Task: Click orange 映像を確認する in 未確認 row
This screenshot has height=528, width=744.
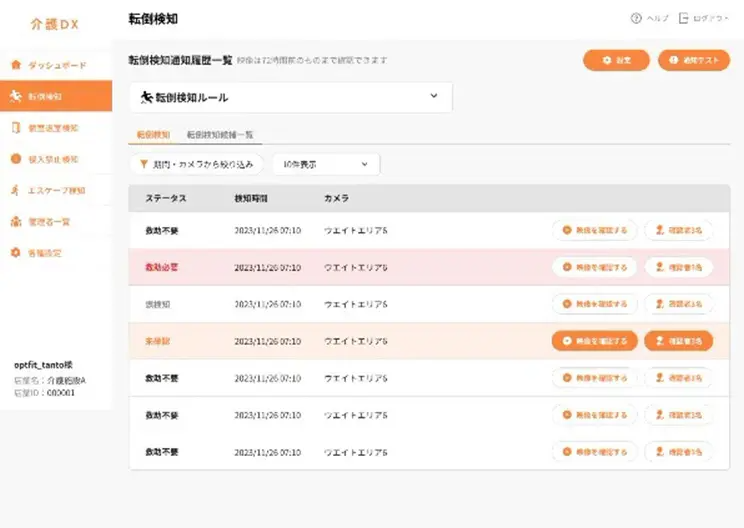Action: click(594, 341)
